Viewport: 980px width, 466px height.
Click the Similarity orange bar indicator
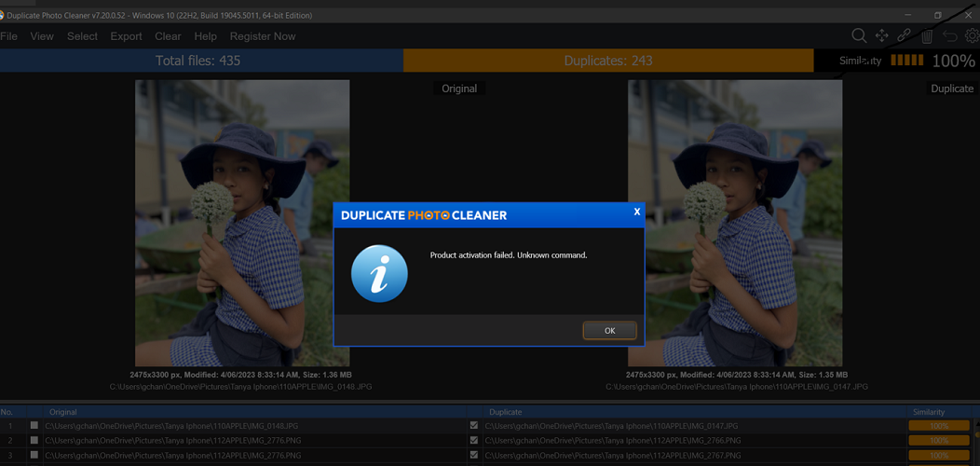pos(906,61)
